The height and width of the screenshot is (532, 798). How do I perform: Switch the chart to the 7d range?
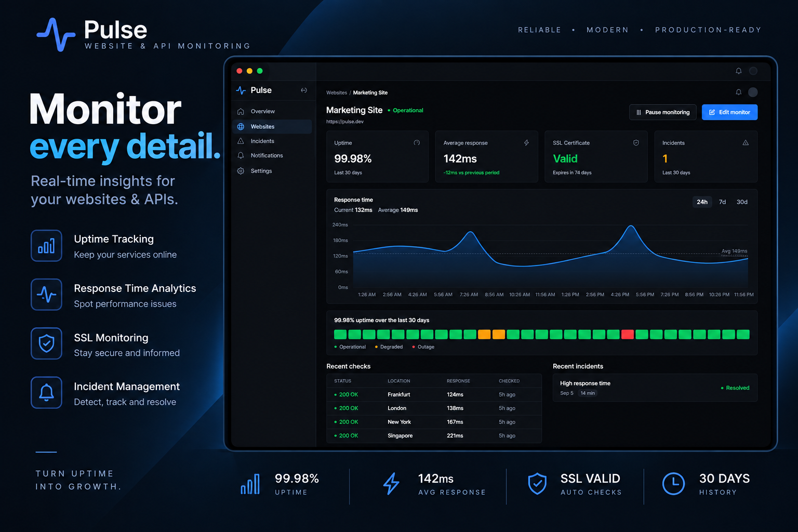click(x=722, y=202)
